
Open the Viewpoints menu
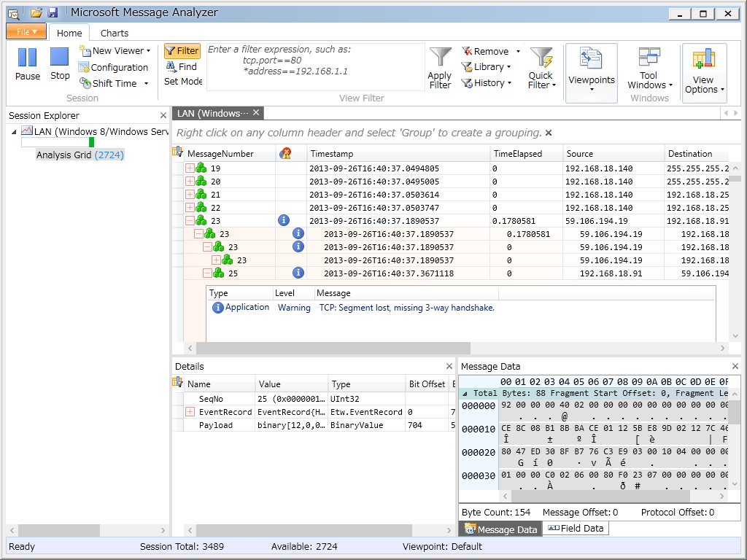click(x=591, y=72)
